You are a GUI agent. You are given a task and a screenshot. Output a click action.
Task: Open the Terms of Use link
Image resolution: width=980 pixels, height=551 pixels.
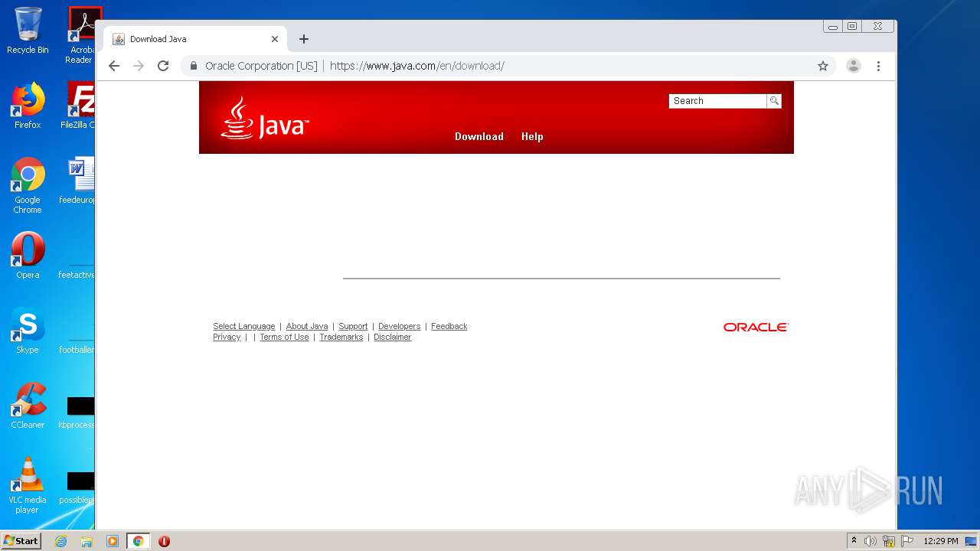click(284, 337)
